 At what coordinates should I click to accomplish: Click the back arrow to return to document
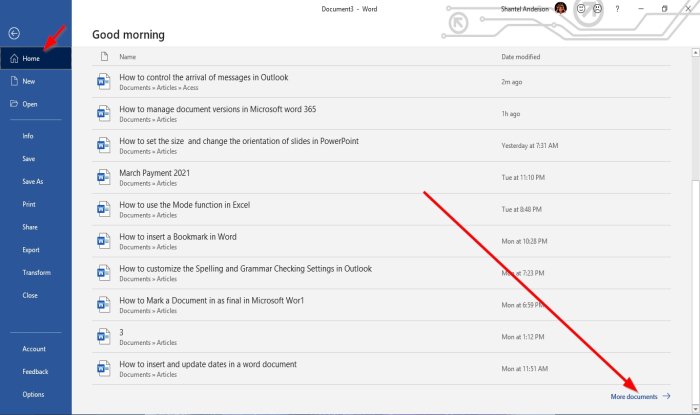pos(14,33)
